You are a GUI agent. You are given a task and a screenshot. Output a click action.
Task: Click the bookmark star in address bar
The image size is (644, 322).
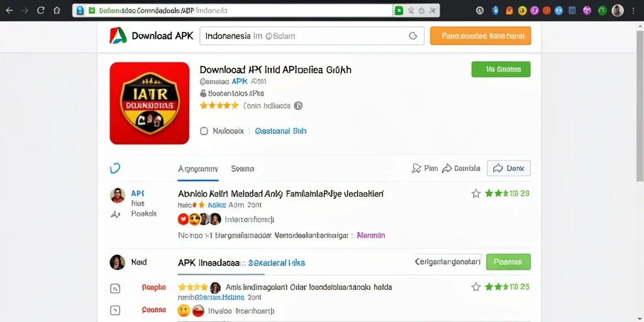pos(411,11)
